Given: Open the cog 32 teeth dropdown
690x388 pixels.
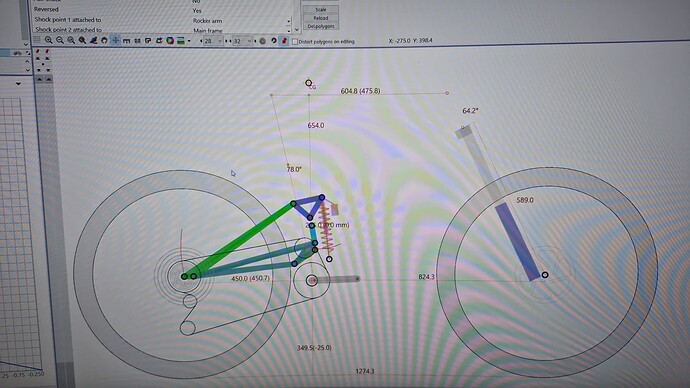Looking at the screenshot, I should coord(242,41).
